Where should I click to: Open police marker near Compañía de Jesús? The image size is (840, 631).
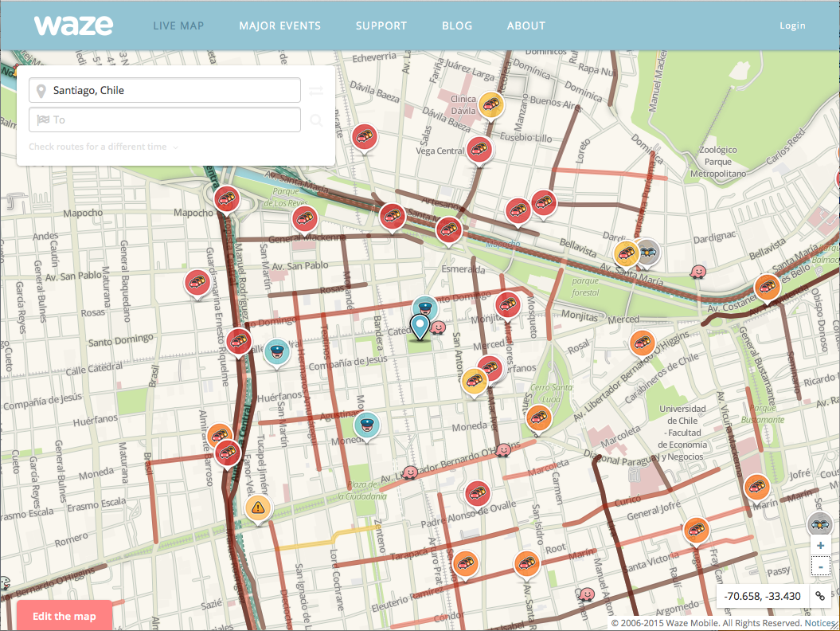[x=276, y=351]
